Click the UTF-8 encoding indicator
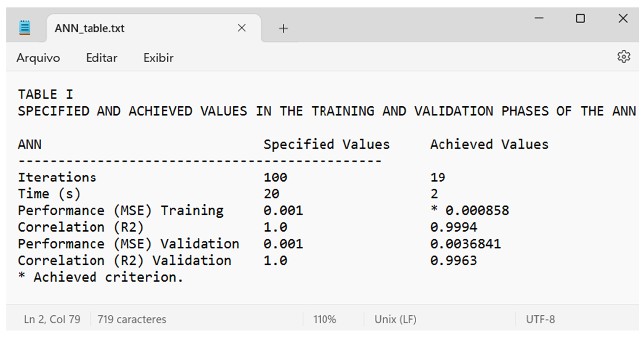The height and width of the screenshot is (338, 644). point(540,319)
